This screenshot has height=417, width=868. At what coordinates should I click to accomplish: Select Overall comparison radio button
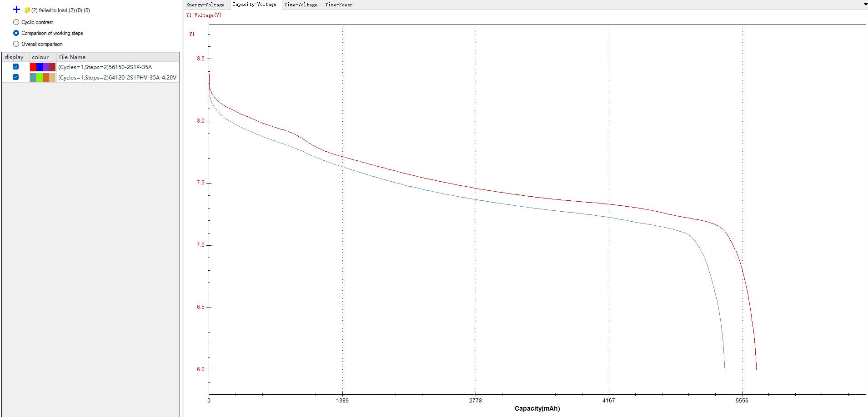coord(16,44)
